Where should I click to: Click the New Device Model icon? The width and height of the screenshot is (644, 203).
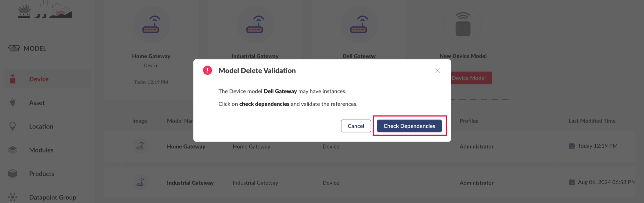pyautogui.click(x=463, y=24)
